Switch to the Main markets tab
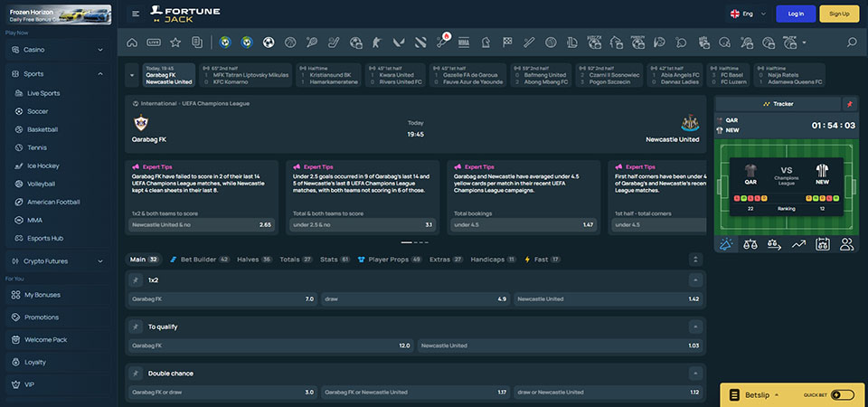 pyautogui.click(x=144, y=260)
